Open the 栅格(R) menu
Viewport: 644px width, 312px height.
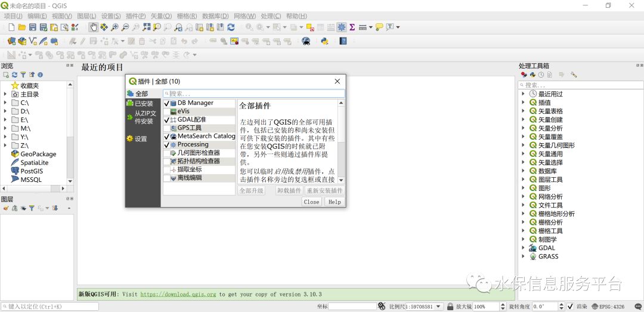point(187,16)
